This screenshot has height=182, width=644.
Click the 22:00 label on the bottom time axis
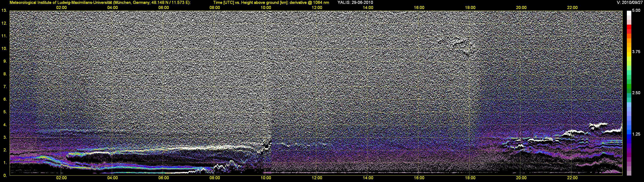click(x=572, y=178)
